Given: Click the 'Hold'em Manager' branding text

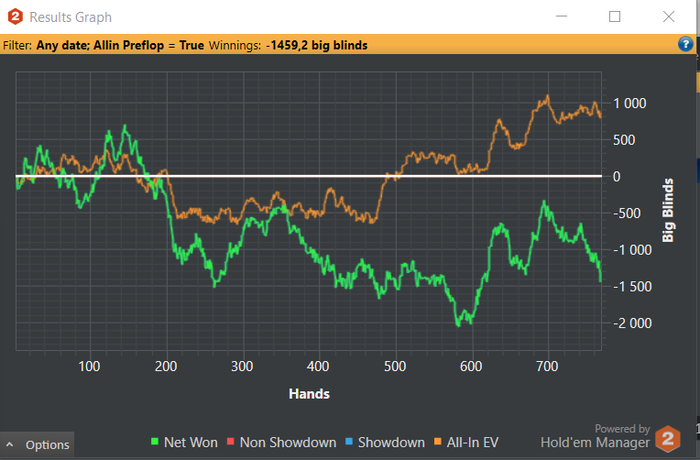Looking at the screenshot, I should pyautogui.click(x=595, y=442).
